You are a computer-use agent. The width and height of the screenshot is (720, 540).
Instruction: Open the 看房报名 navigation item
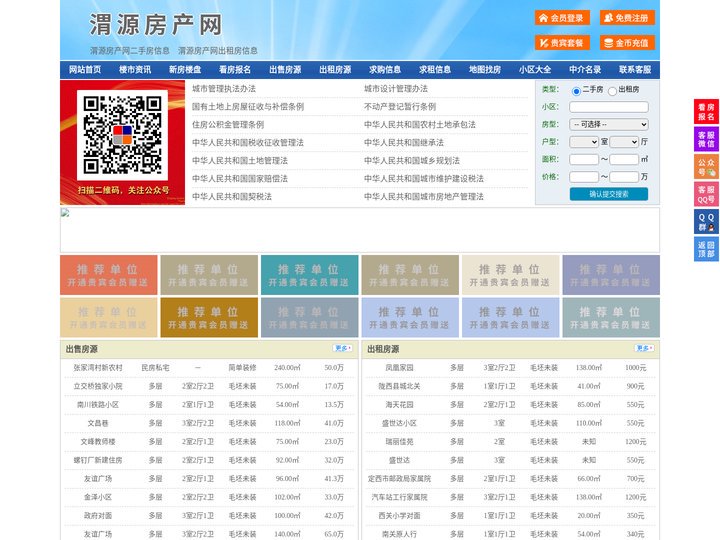[235, 70]
